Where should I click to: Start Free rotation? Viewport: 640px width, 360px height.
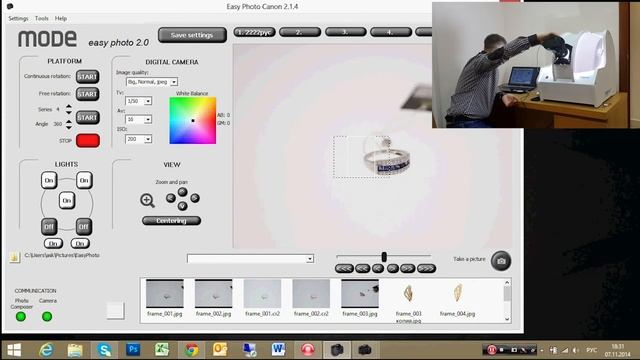[x=87, y=94]
